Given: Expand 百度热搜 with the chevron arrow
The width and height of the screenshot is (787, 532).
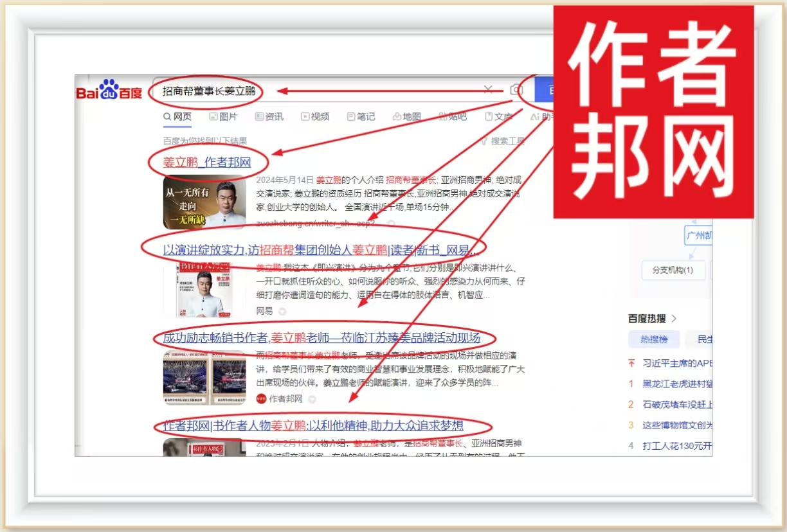Looking at the screenshot, I should point(674,319).
